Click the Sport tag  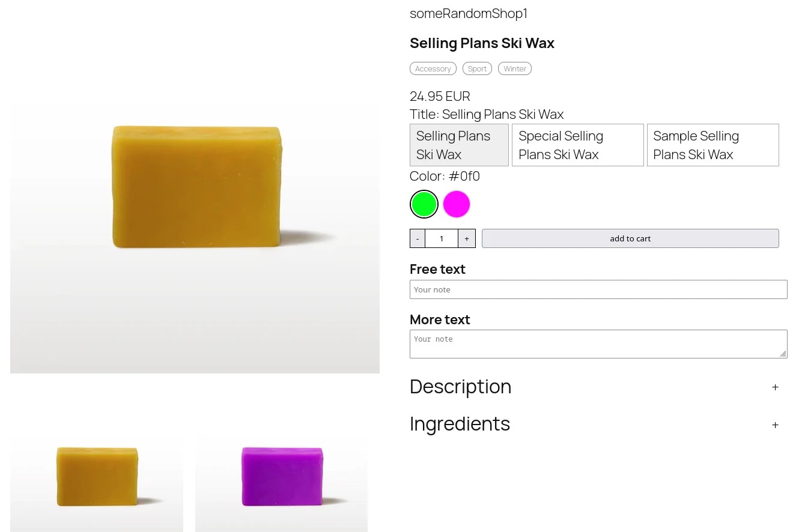(x=477, y=68)
